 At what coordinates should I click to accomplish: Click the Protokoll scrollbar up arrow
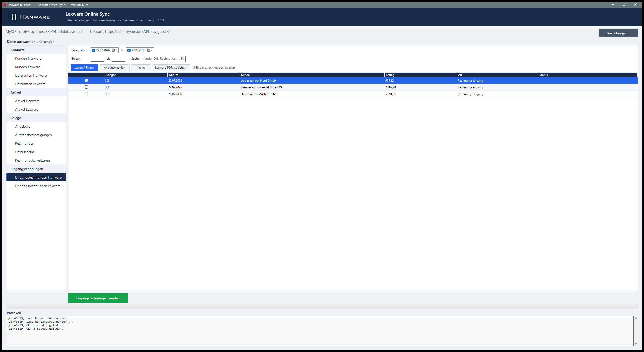(x=636, y=318)
